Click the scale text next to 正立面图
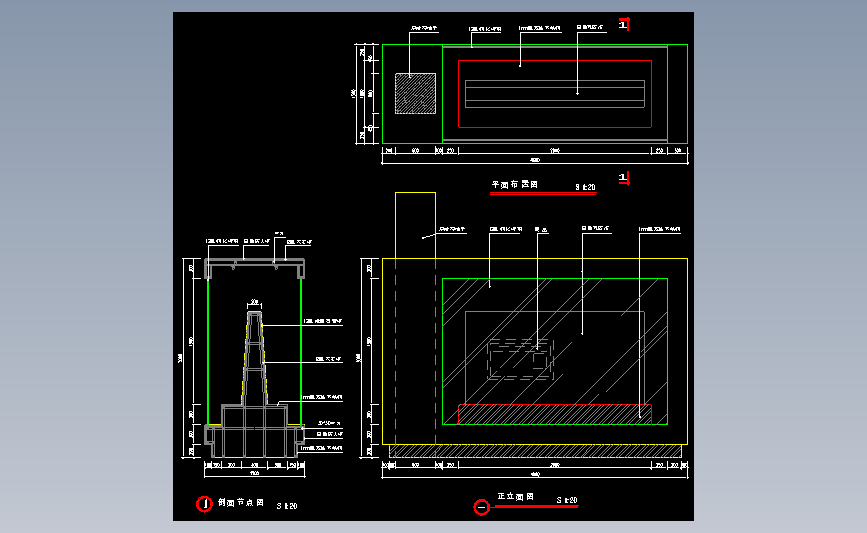The image size is (867, 533). [567, 500]
